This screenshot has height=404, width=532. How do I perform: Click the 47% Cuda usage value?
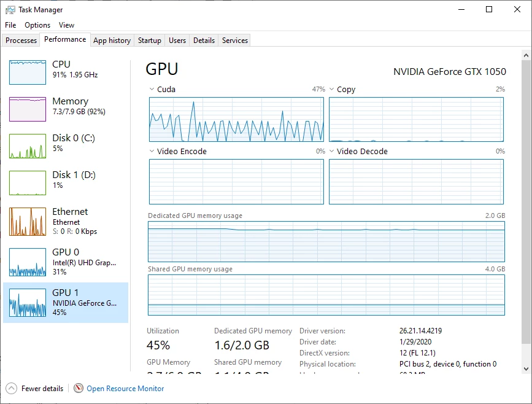point(318,89)
